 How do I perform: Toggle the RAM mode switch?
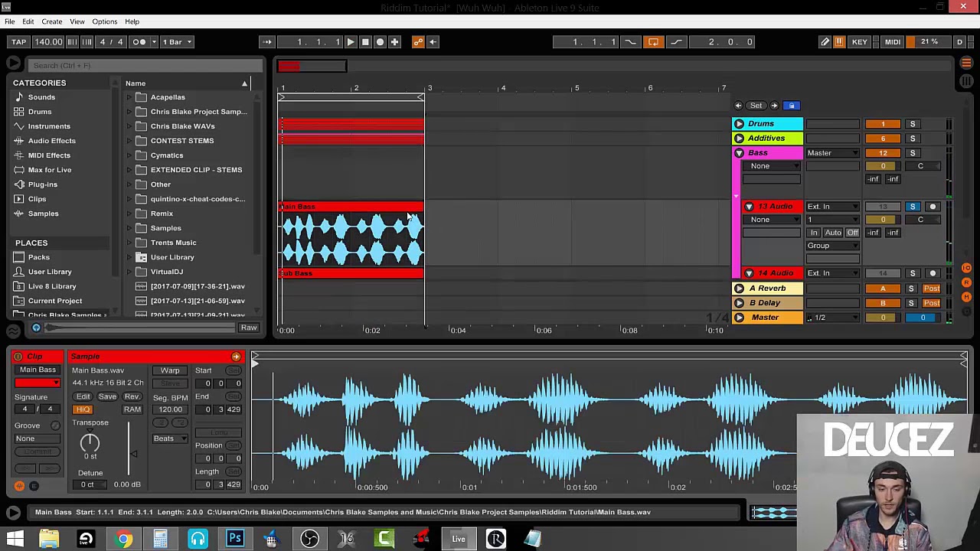[132, 409]
